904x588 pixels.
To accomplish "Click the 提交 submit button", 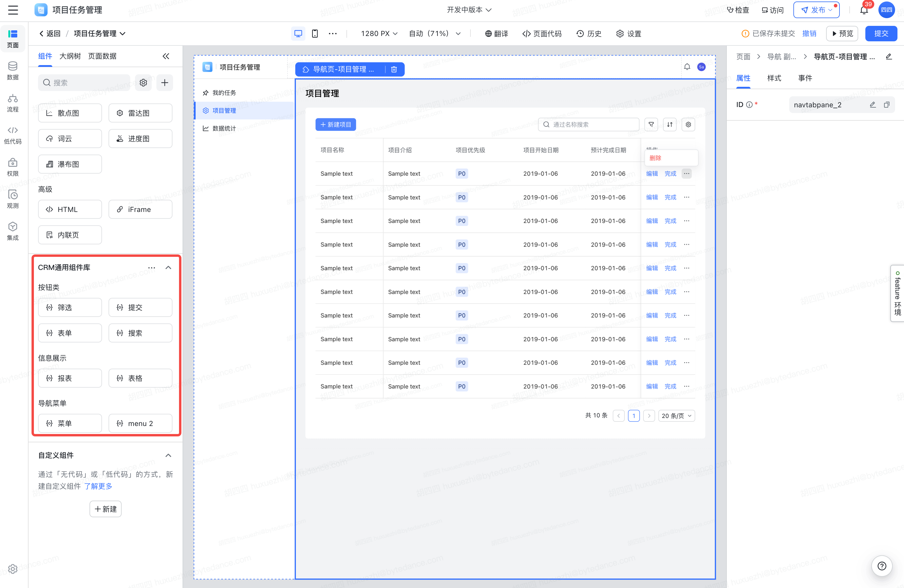I will click(x=881, y=34).
